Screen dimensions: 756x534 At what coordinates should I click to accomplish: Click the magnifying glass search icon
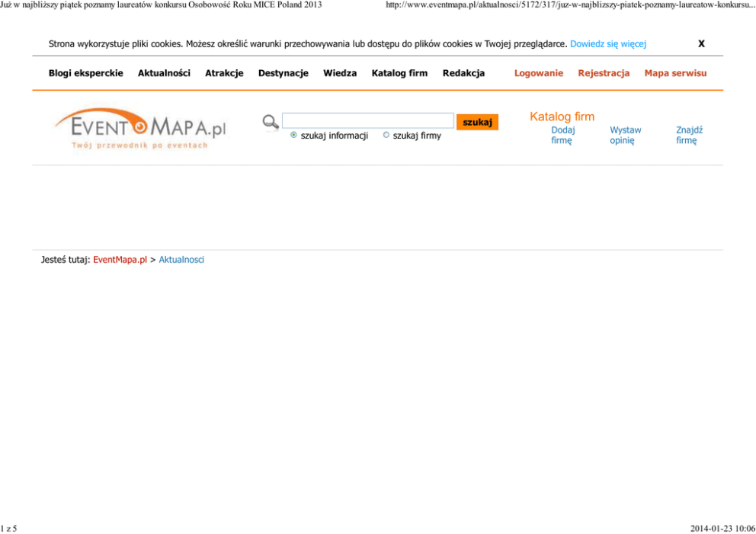click(x=271, y=122)
